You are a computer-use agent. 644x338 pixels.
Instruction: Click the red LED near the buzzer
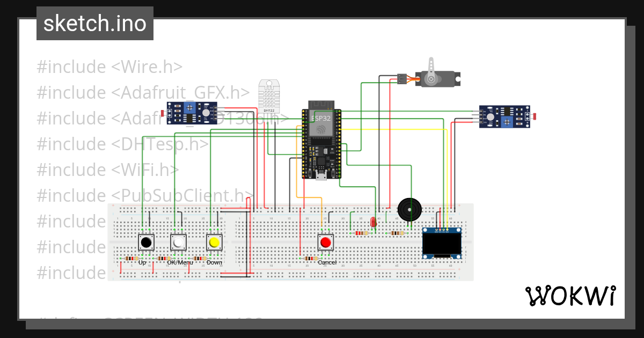pos(374,223)
